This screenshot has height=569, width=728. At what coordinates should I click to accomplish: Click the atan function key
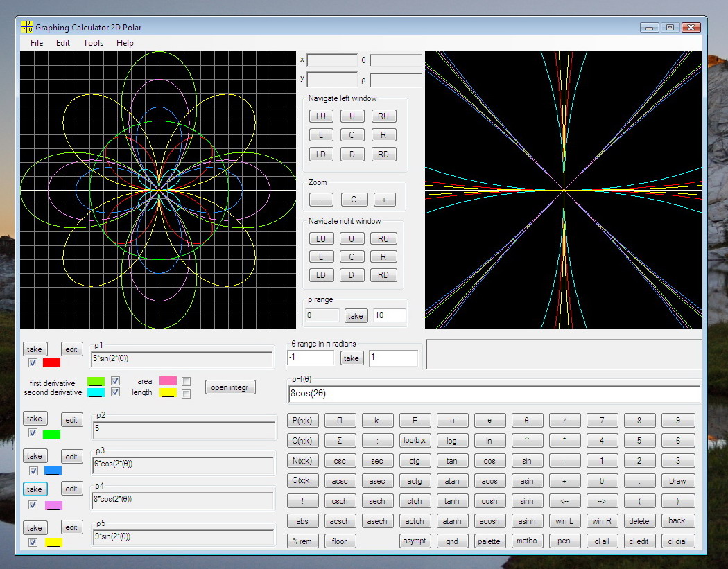click(452, 481)
